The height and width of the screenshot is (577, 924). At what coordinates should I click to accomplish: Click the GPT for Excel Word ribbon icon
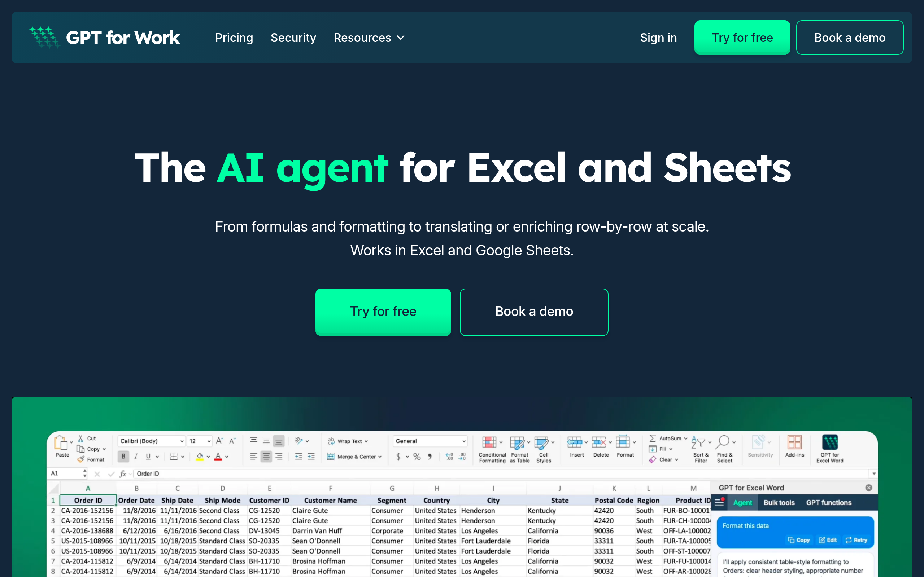(830, 442)
